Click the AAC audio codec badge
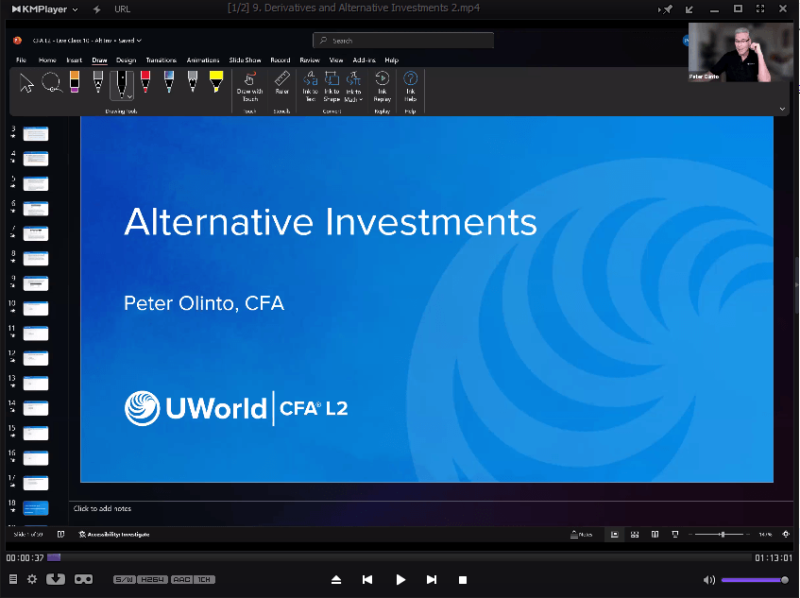This screenshot has width=800, height=598. coord(182,580)
